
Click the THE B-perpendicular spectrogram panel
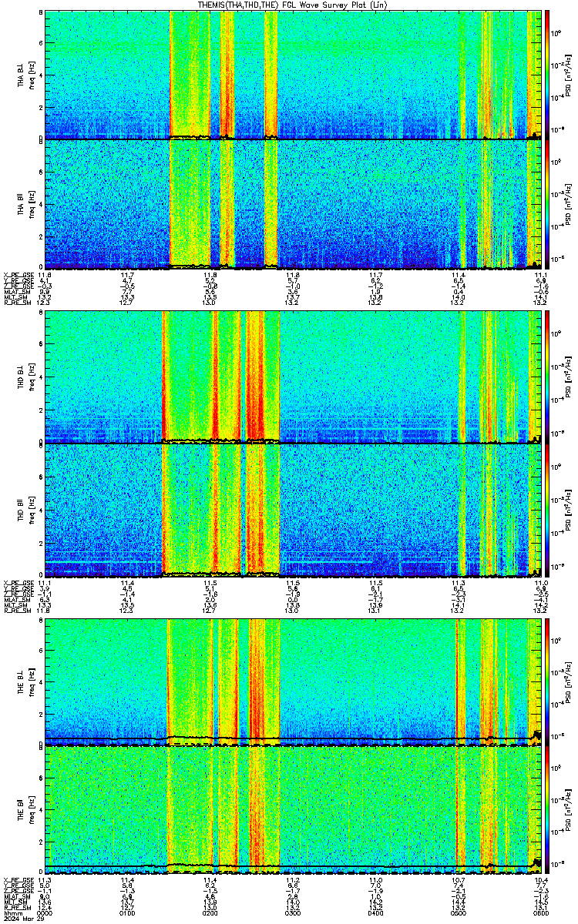click(x=294, y=682)
